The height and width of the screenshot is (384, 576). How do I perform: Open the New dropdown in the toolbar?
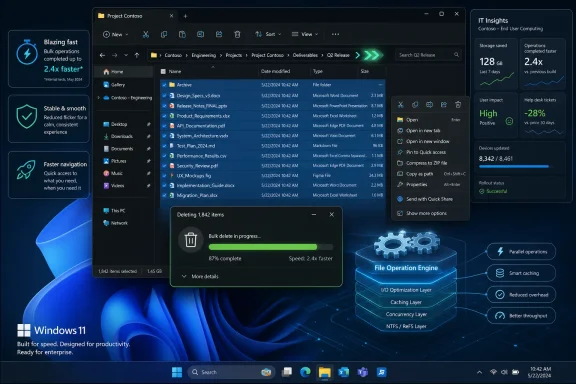(116, 34)
